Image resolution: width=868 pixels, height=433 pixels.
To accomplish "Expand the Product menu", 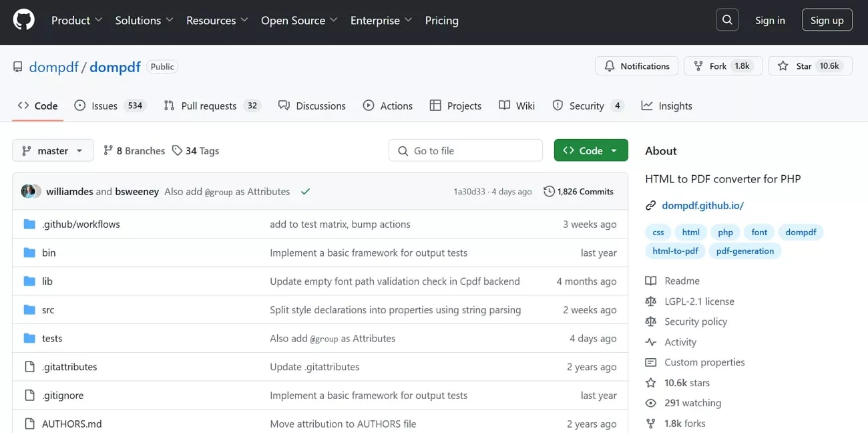I will (x=75, y=20).
